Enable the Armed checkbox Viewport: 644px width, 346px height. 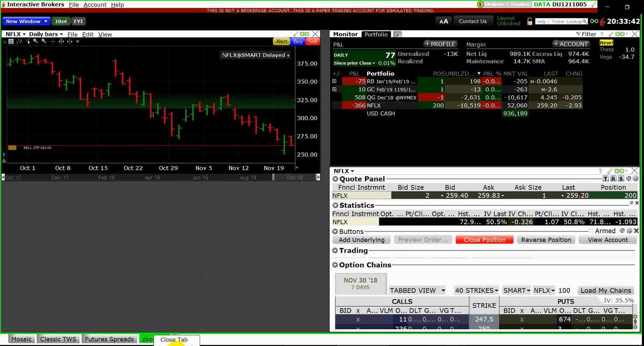[591, 231]
